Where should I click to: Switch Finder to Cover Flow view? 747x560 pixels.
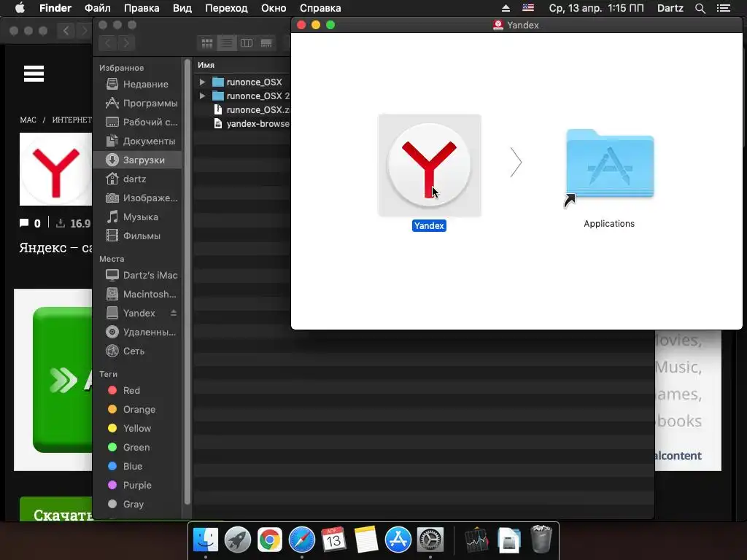(x=266, y=43)
